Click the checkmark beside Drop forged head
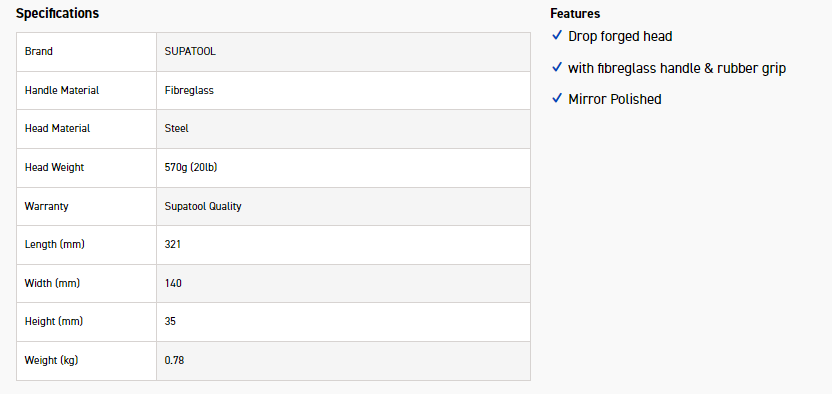The height and width of the screenshot is (394, 832). (557, 36)
